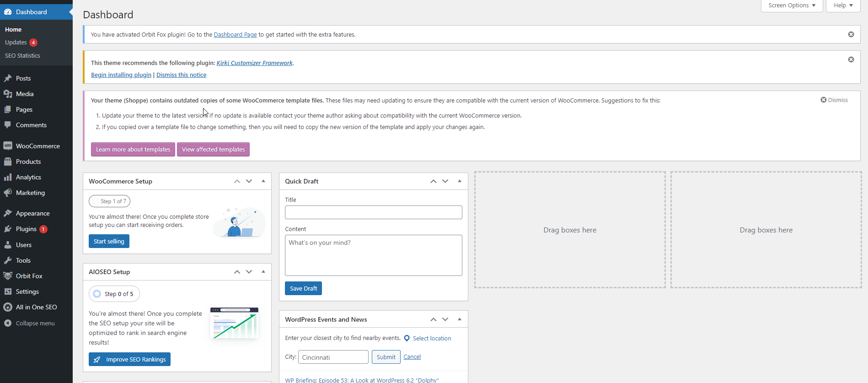Click the Marketing megaphone icon
This screenshot has width=868, height=383.
click(8, 193)
